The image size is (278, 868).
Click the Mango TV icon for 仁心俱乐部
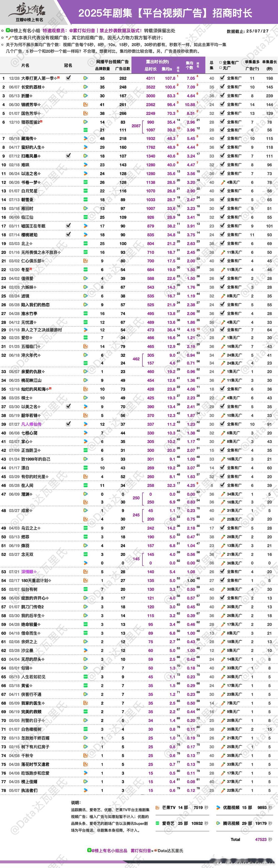coord(86,261)
